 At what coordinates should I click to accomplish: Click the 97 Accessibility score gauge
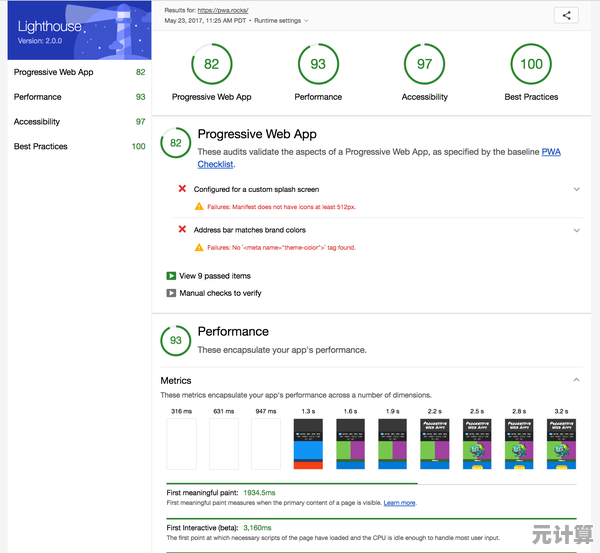pos(424,64)
